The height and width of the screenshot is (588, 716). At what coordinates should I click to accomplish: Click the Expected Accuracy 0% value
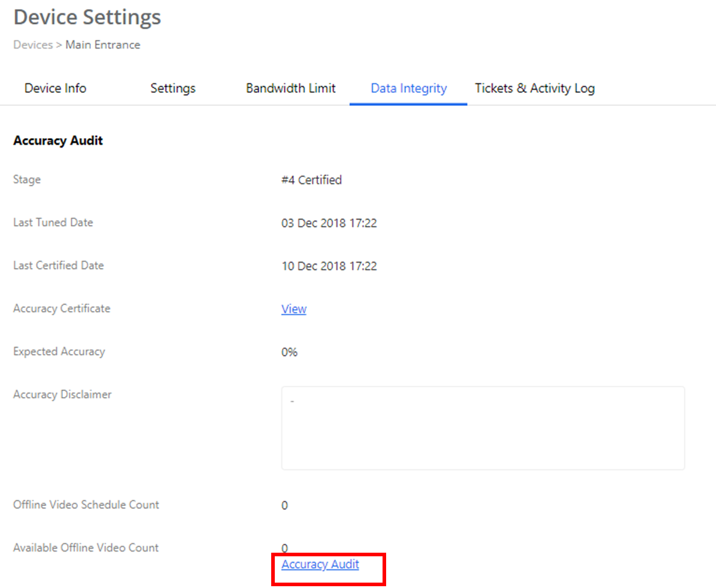pos(289,352)
